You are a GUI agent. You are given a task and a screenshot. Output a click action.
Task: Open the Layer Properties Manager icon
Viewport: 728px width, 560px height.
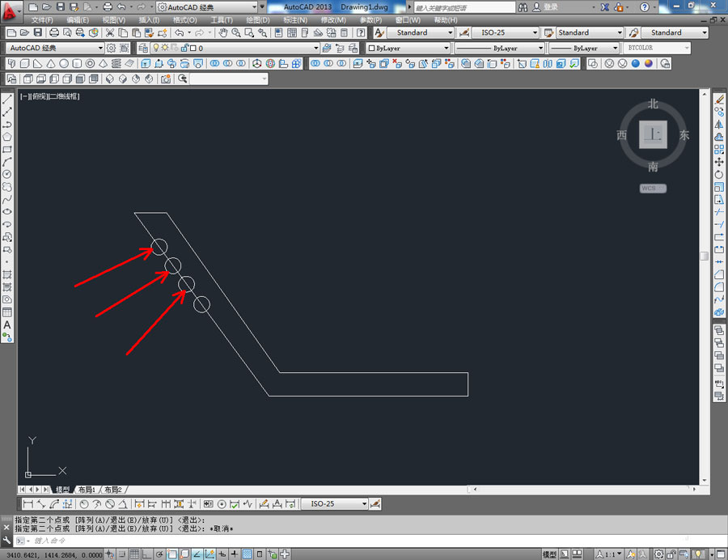pyautogui.click(x=143, y=48)
